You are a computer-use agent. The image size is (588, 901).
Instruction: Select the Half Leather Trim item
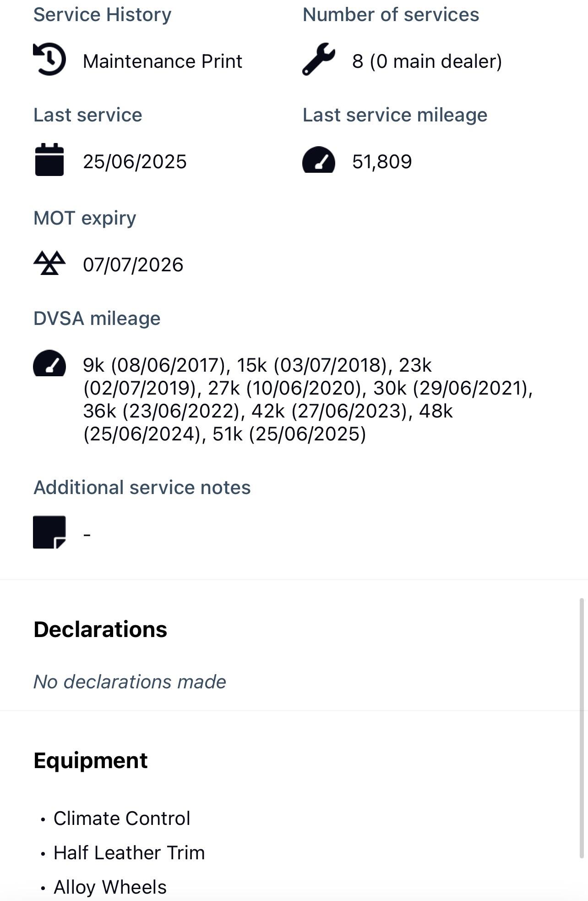click(x=129, y=853)
